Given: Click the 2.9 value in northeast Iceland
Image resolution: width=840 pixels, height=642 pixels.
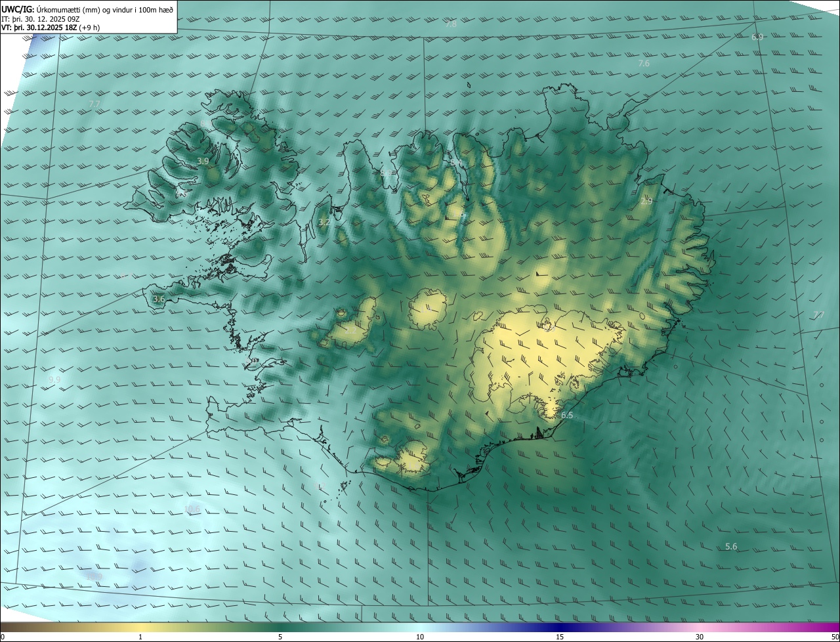Looking at the screenshot, I should 647,202.
